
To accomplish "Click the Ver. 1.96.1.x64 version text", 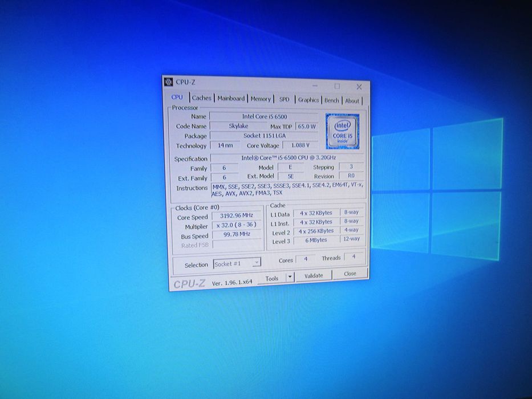I will [232, 283].
